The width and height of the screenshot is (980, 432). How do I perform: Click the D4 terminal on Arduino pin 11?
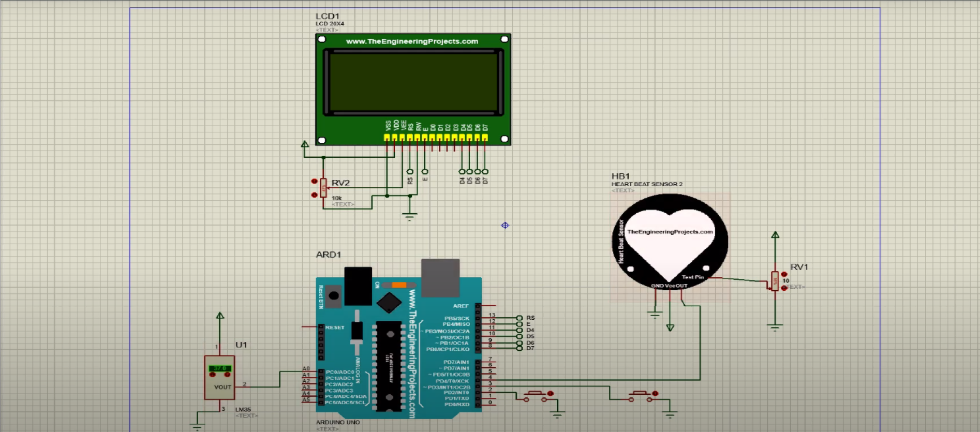click(519, 330)
